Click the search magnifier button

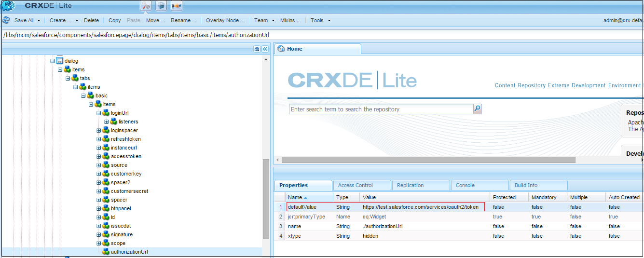click(477, 109)
